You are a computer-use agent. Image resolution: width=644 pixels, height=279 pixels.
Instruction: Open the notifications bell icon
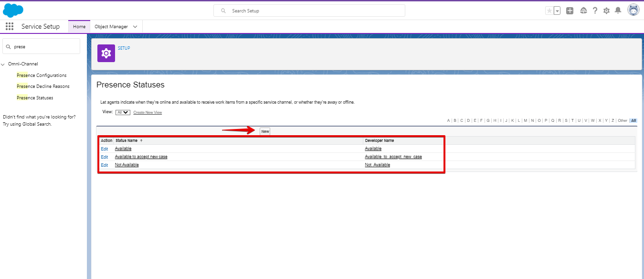(618, 10)
